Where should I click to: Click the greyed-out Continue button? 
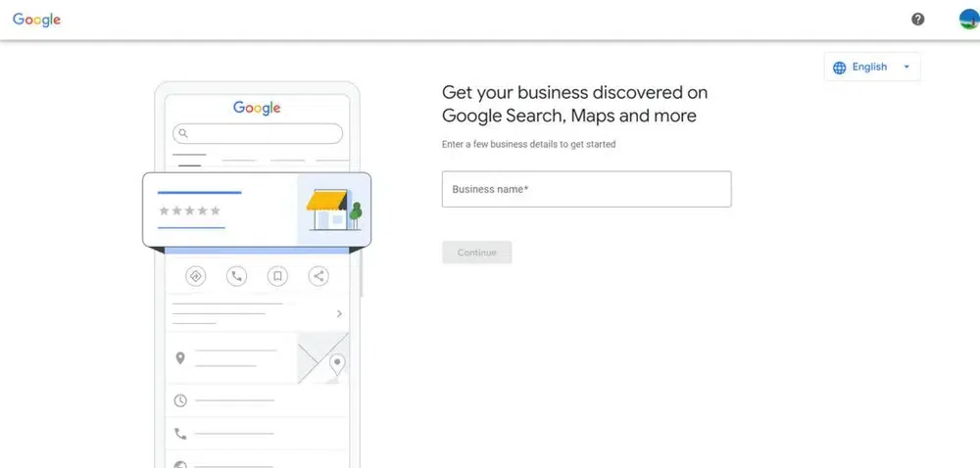pyautogui.click(x=477, y=252)
